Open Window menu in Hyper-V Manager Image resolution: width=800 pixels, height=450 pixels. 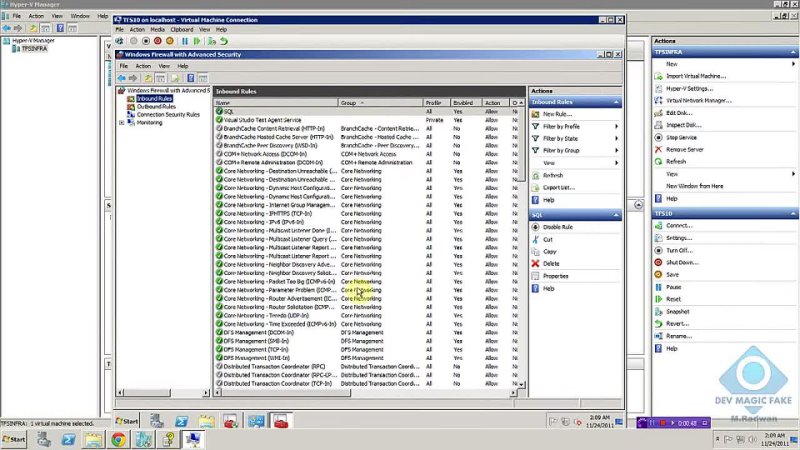pos(80,16)
